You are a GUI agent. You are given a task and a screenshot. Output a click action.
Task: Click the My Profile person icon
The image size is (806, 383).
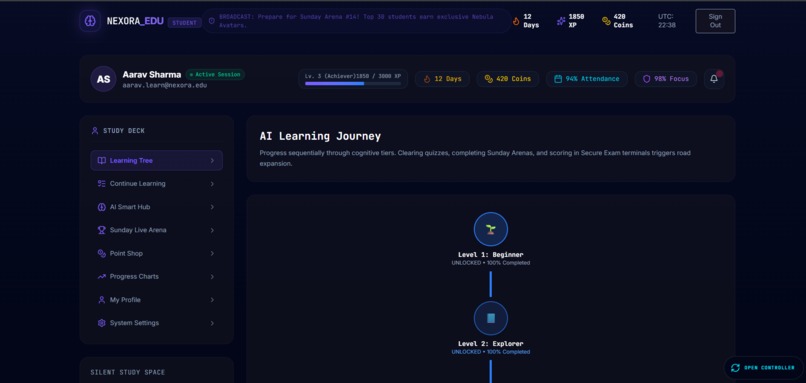coord(101,300)
